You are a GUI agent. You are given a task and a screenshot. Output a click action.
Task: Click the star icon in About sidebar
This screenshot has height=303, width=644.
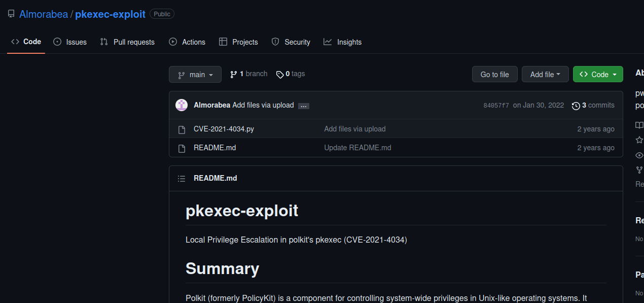[639, 140]
